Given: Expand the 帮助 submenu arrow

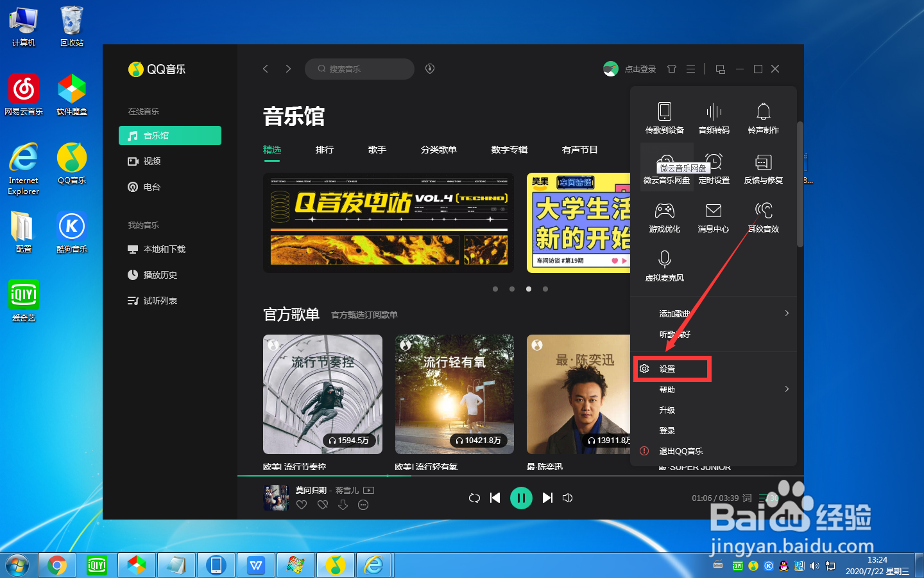Looking at the screenshot, I should pyautogui.click(x=787, y=389).
